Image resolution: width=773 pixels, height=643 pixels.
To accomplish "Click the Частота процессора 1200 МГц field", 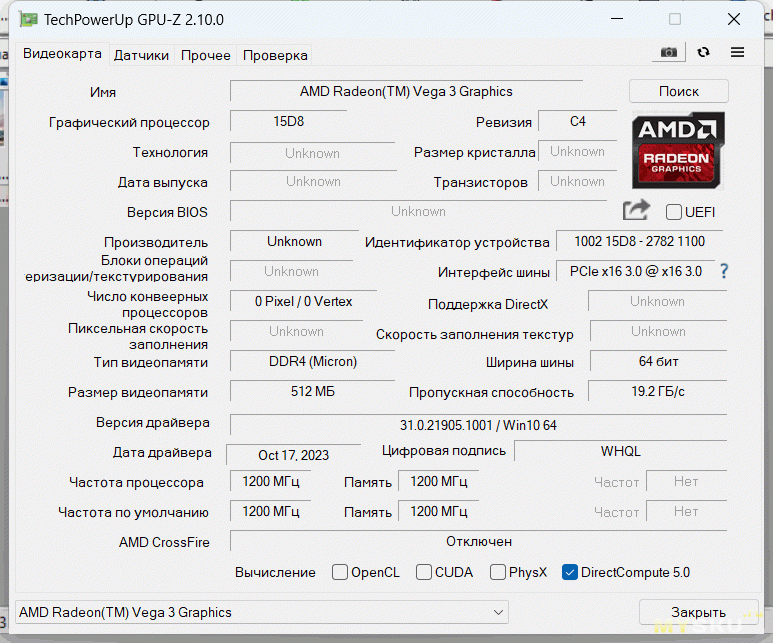I will pos(271,481).
